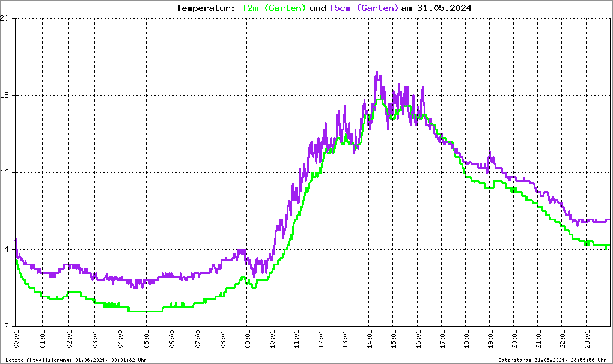Click the x-axis time label 23:01
613x364 pixels.
[587, 339]
